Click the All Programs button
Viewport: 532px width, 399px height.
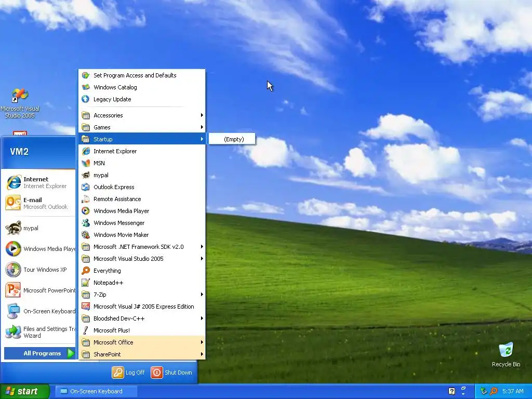pyautogui.click(x=39, y=353)
